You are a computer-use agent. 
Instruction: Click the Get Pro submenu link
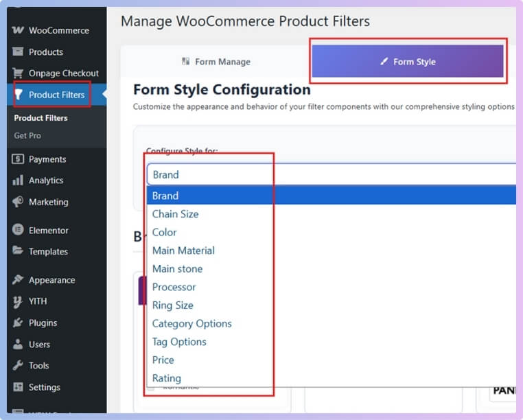(27, 135)
